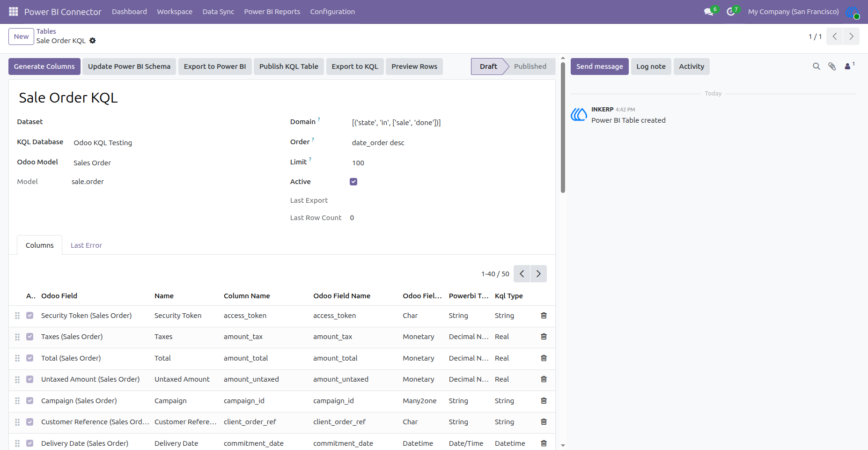Open the Tables breadcrumb link
Viewport: 868px width, 450px height.
(x=46, y=31)
